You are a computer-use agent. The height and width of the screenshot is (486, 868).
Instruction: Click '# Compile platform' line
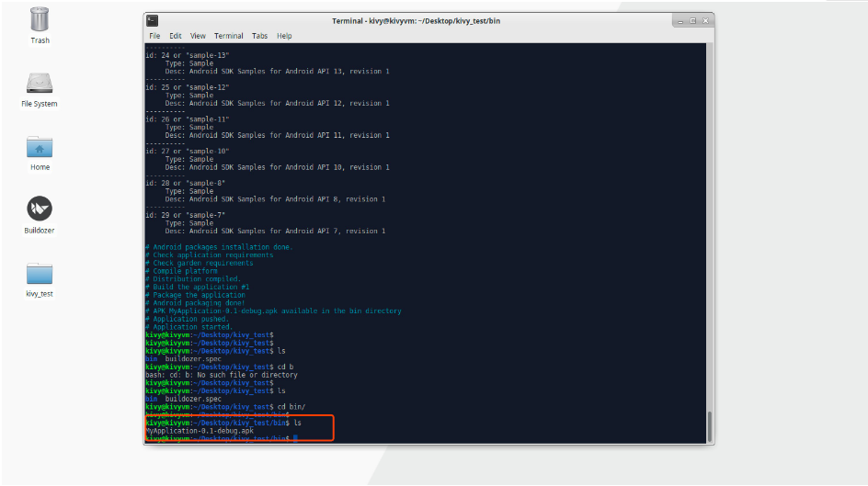click(181, 271)
